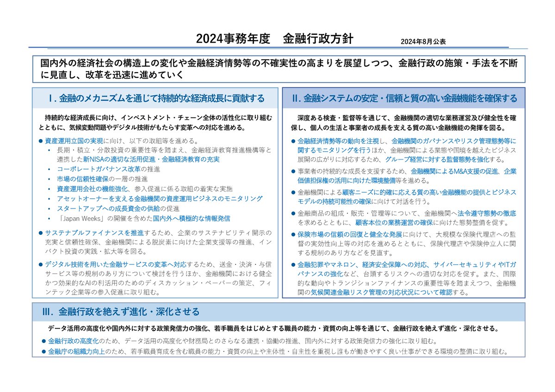Click "アセットオーナーを支える金融機関の資産運用ビジネスのモニタリング"
The image size is (555, 392).
(x=160, y=198)
